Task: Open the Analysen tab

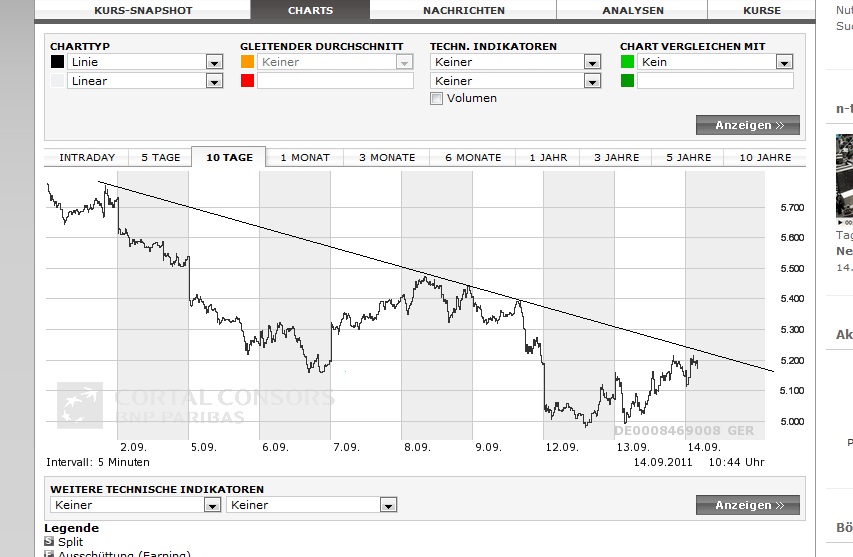Action: click(x=633, y=10)
